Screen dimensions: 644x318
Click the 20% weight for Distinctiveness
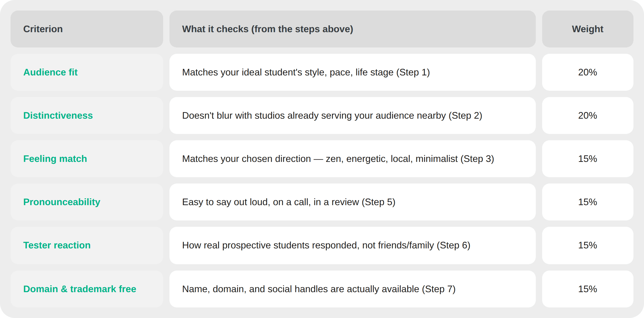(588, 115)
